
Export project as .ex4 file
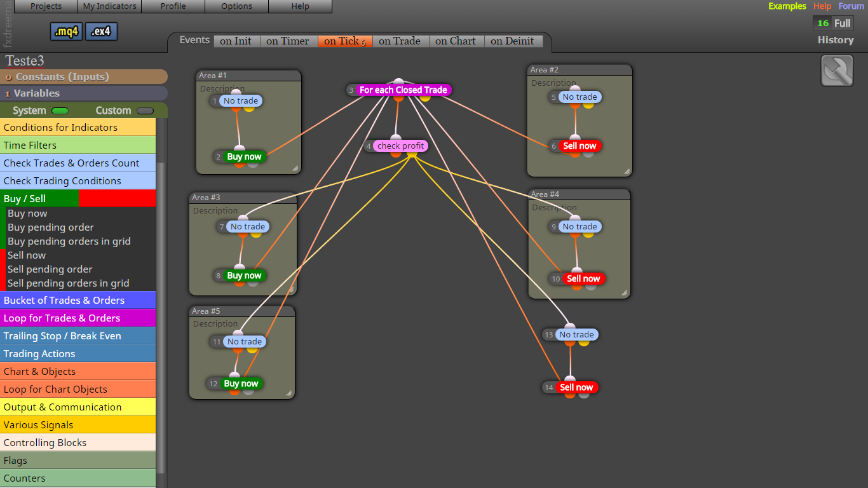pyautogui.click(x=101, y=32)
